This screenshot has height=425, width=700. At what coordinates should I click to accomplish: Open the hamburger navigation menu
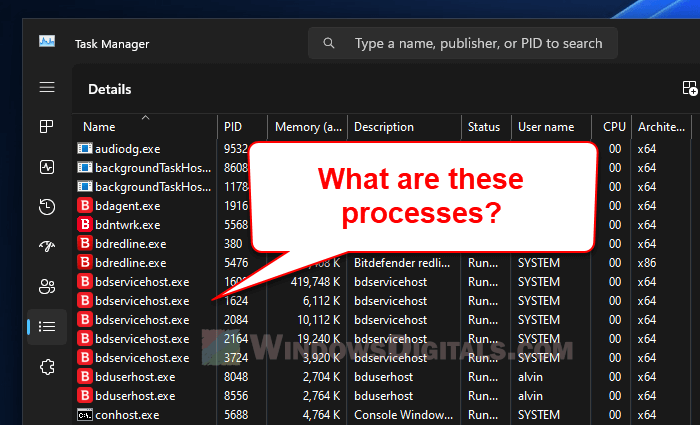pyautogui.click(x=47, y=88)
